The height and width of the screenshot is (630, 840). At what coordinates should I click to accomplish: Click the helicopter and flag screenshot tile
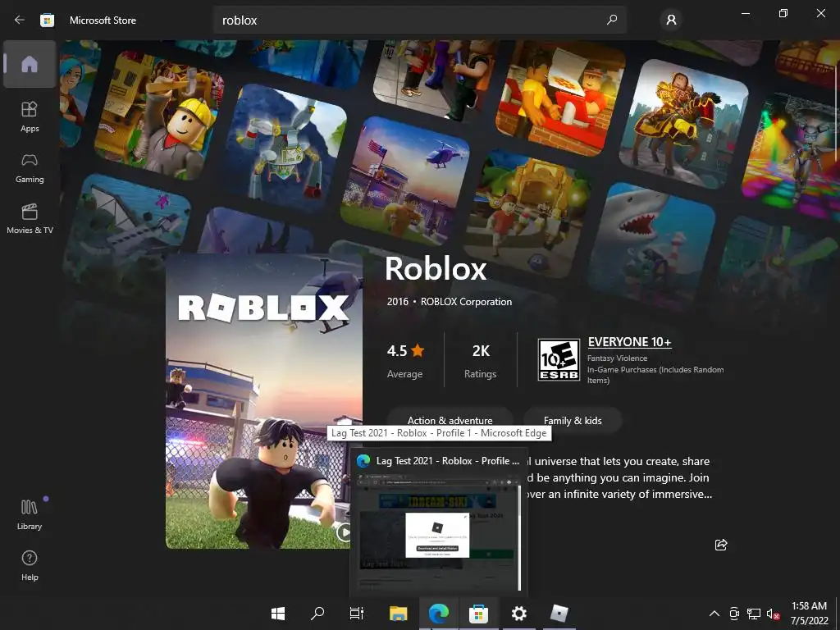point(405,181)
